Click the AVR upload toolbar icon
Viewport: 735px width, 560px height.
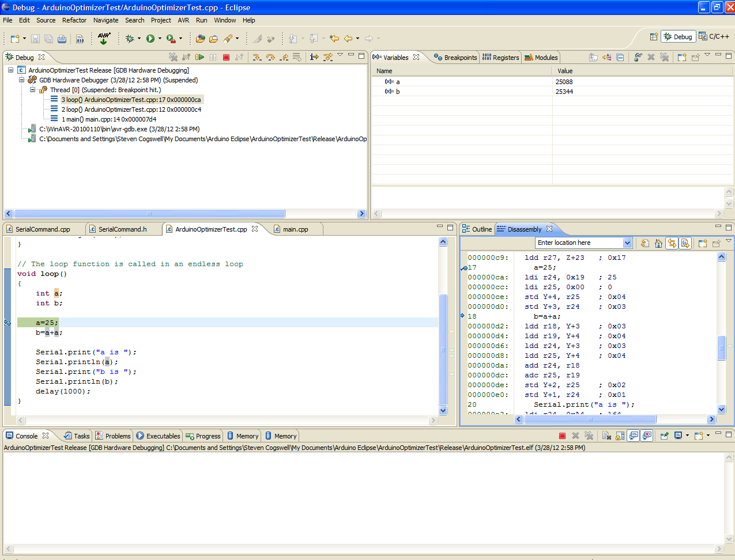click(x=104, y=39)
